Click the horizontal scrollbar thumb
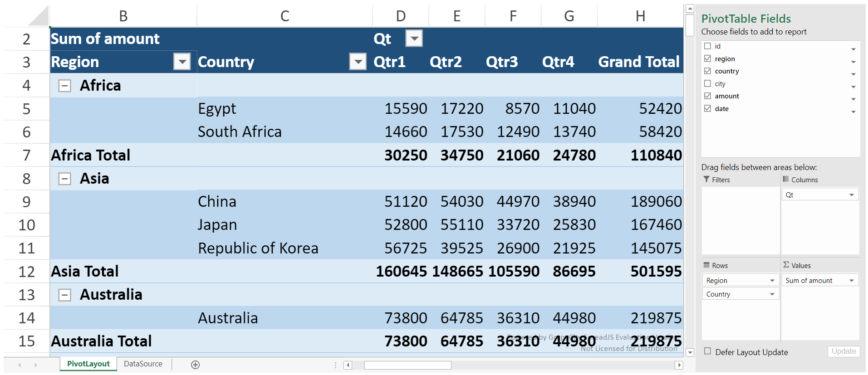 pyautogui.click(x=407, y=365)
